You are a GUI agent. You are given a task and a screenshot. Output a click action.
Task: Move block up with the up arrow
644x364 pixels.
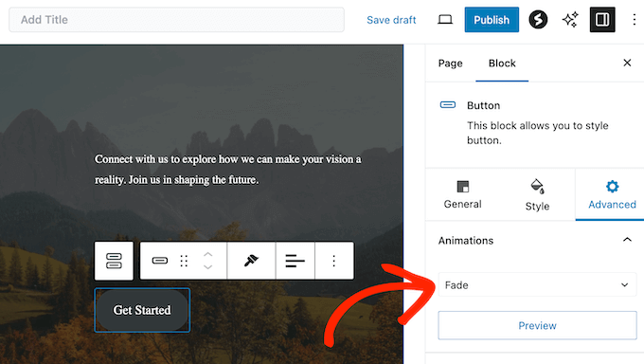coord(207,254)
